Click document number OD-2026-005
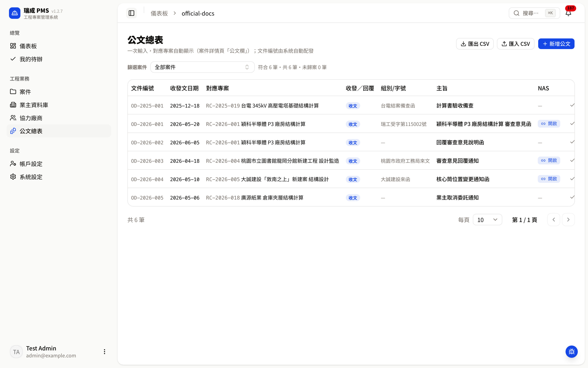 (147, 198)
